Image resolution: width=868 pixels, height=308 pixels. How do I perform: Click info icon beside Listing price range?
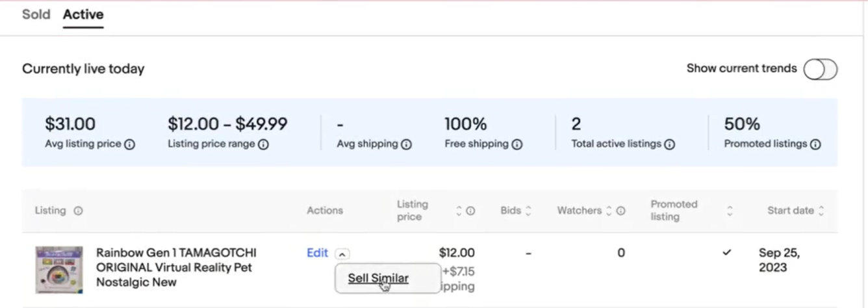point(263,144)
